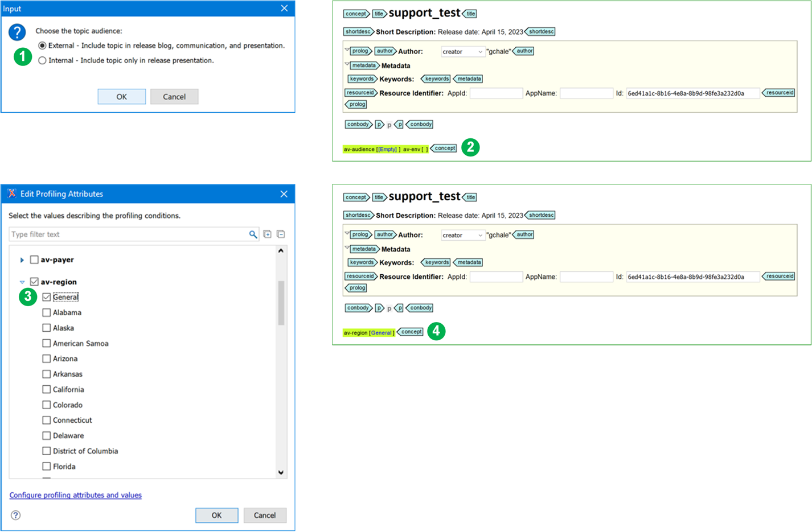Click the opening conbody tag in the av-audience editor panel
Image resolution: width=812 pixels, height=532 pixels.
(358, 124)
